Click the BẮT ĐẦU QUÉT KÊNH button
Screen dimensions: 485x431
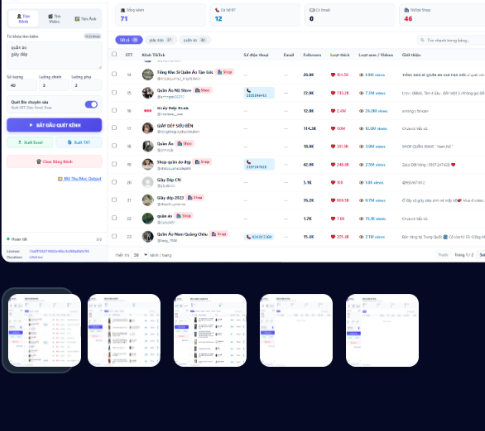tap(54, 125)
